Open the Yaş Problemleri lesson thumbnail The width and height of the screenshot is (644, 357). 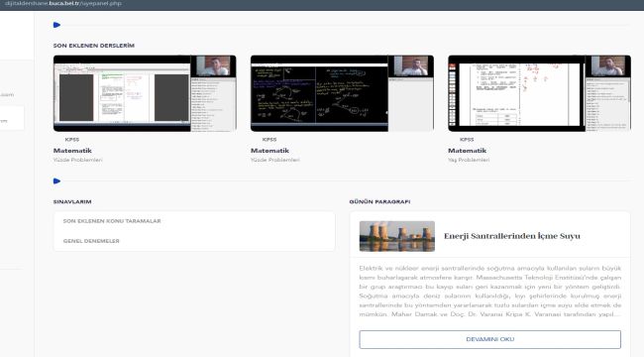pyautogui.click(x=539, y=93)
